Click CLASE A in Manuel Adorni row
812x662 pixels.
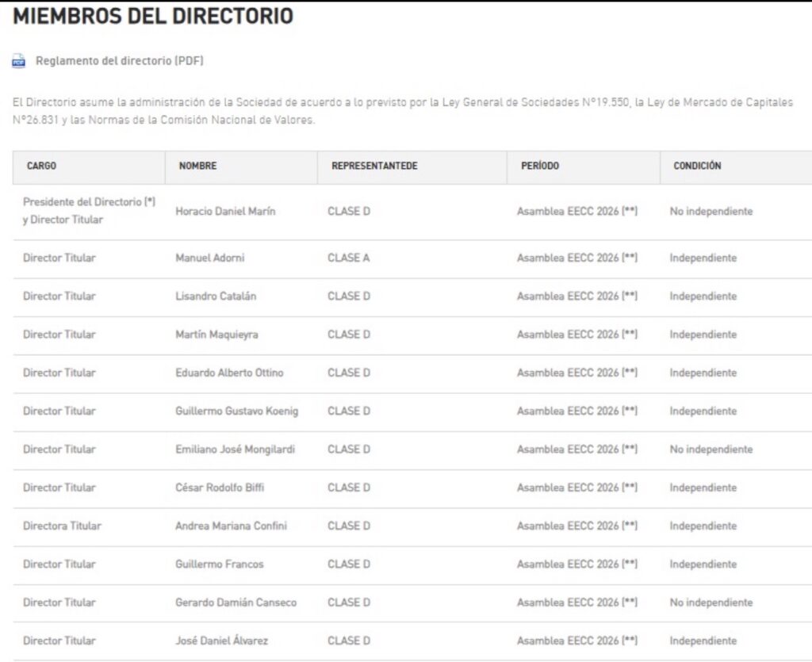348,258
